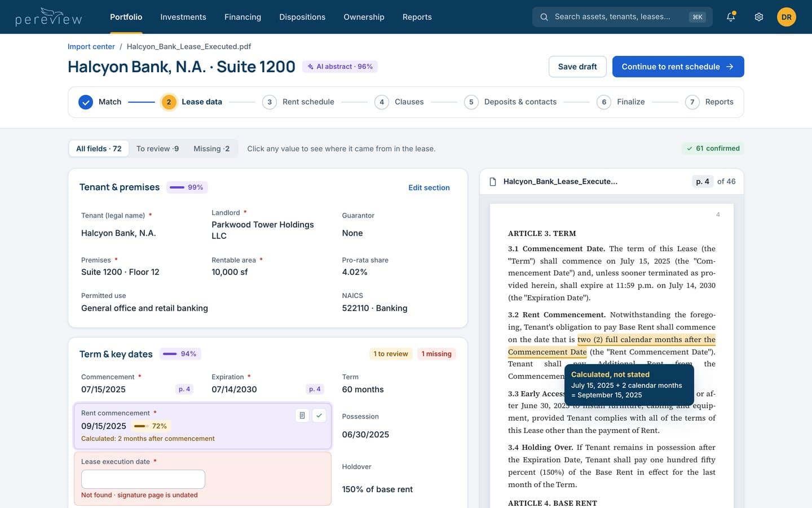Open the Ownership nav item
This screenshot has height=508, width=812.
coord(364,17)
